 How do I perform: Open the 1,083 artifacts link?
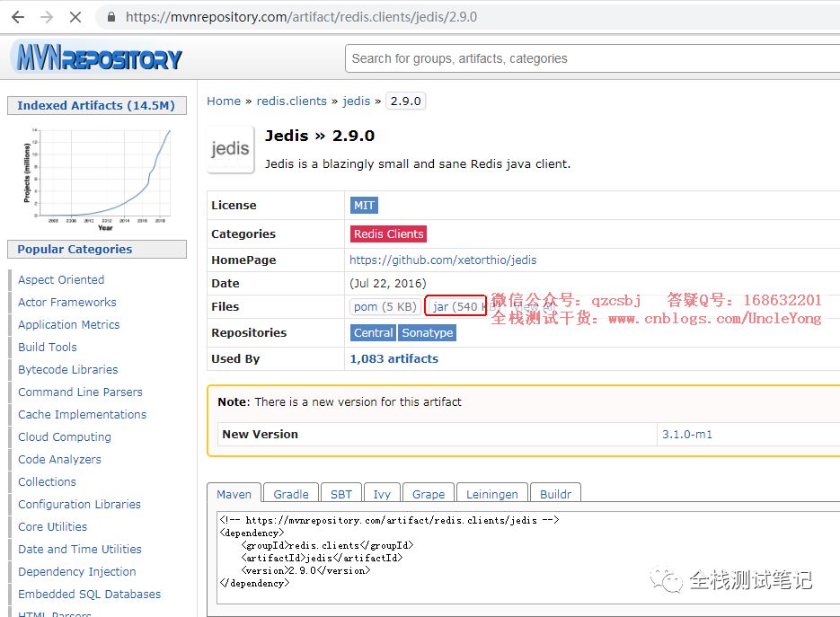click(x=393, y=359)
